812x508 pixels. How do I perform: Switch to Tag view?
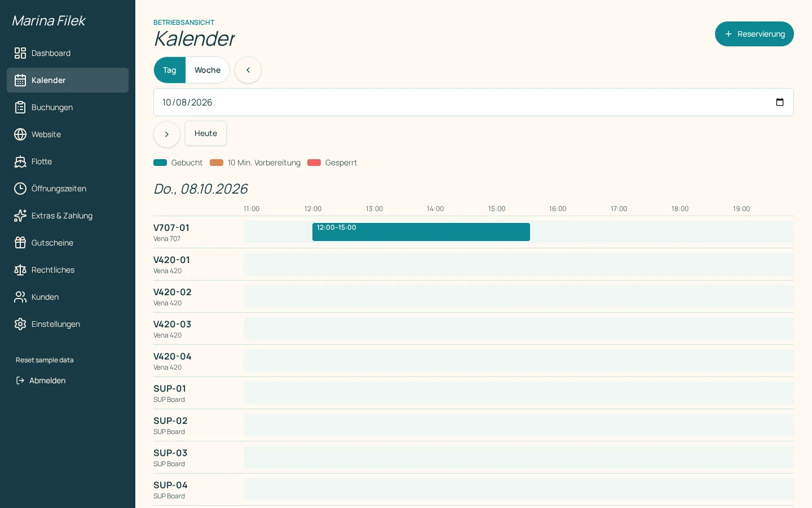(x=170, y=70)
